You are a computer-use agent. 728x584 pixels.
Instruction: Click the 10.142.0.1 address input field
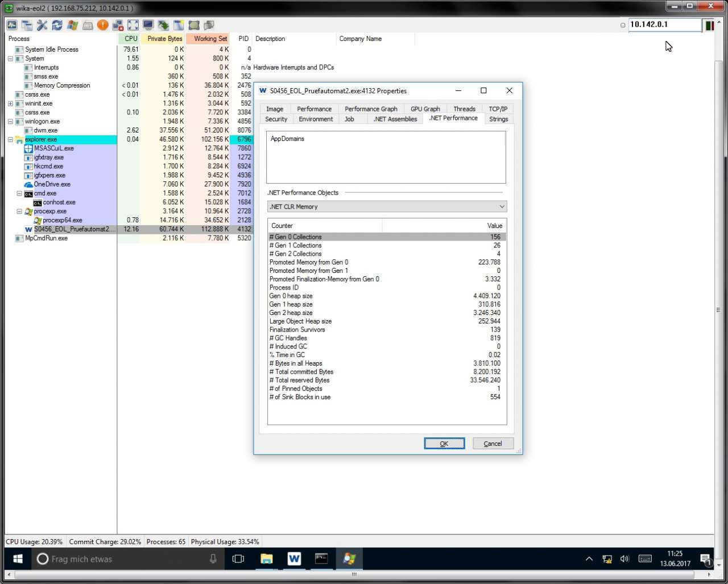click(x=664, y=24)
